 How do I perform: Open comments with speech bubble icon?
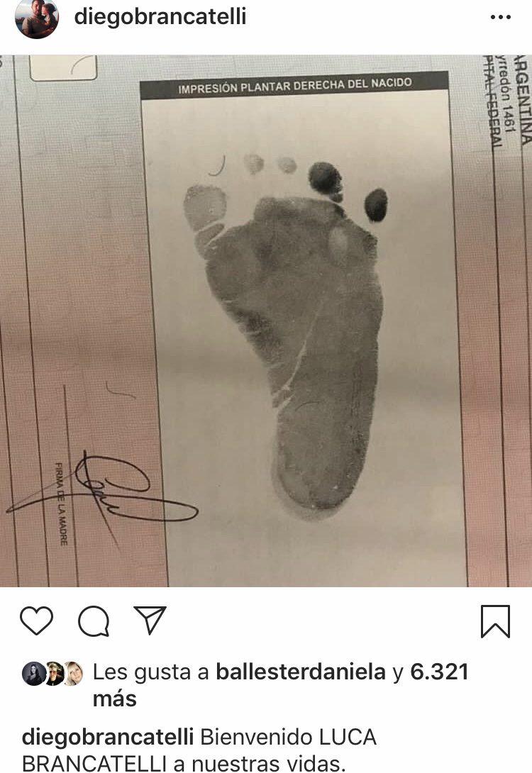click(94, 621)
